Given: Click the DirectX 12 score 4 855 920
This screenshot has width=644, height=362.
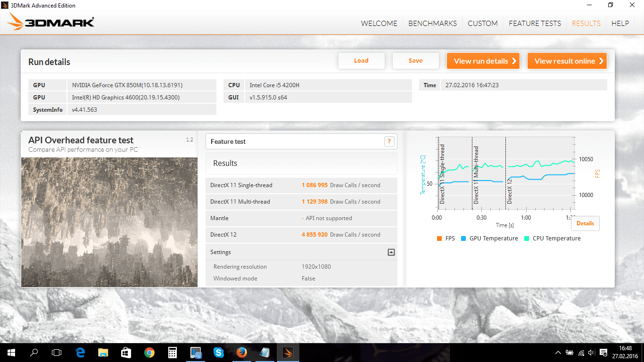Looking at the screenshot, I should click(x=314, y=235).
